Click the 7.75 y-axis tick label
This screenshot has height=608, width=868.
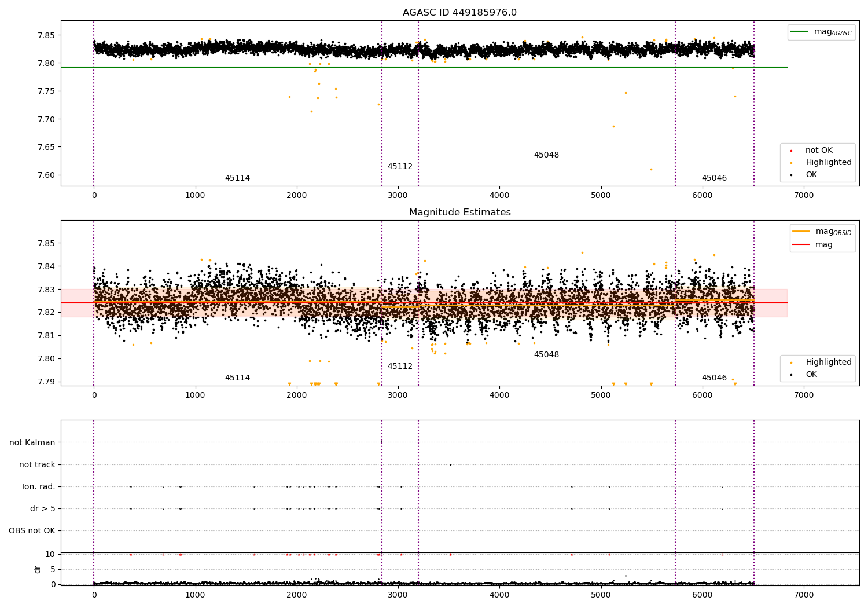click(x=46, y=91)
